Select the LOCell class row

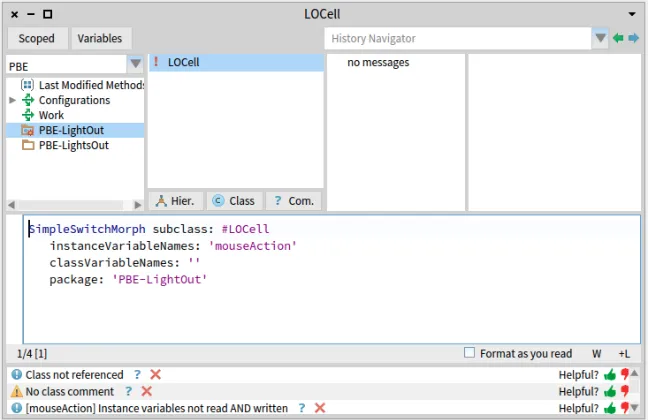coord(236,62)
